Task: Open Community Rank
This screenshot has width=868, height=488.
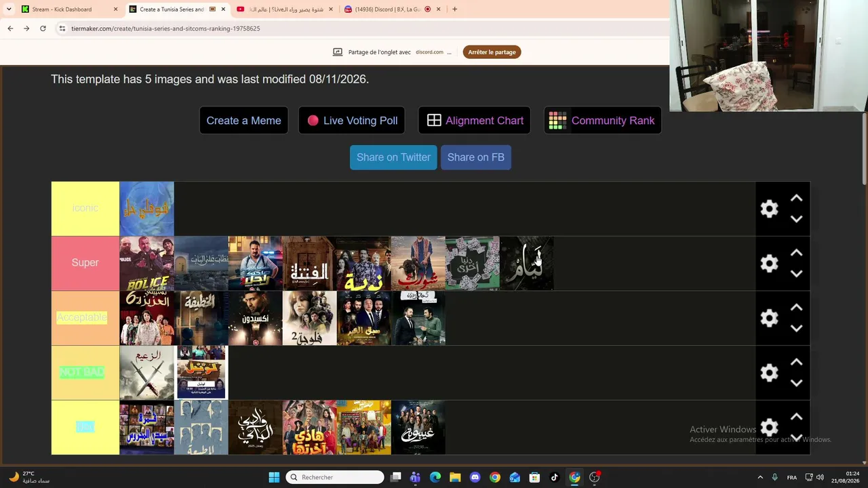Action: tap(602, 121)
